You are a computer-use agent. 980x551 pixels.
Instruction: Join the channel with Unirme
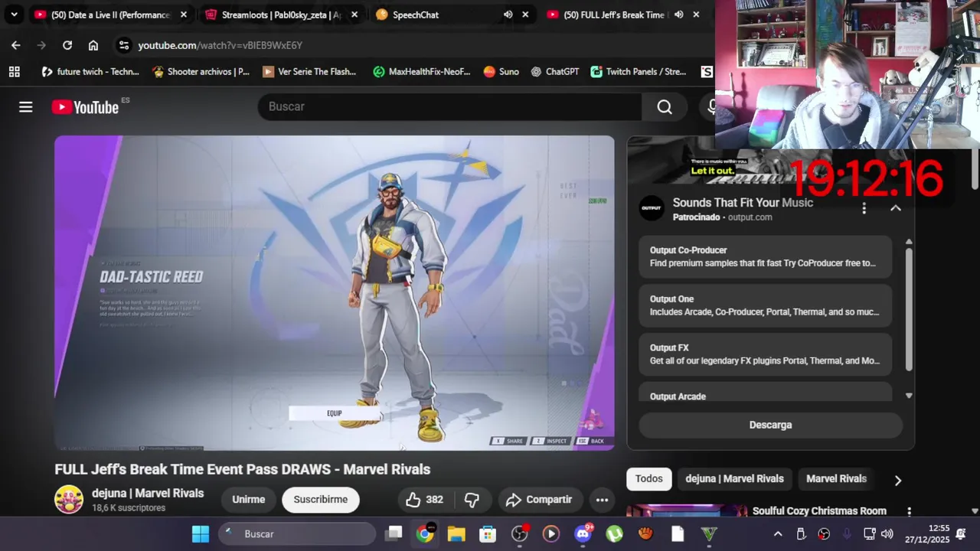pos(249,500)
